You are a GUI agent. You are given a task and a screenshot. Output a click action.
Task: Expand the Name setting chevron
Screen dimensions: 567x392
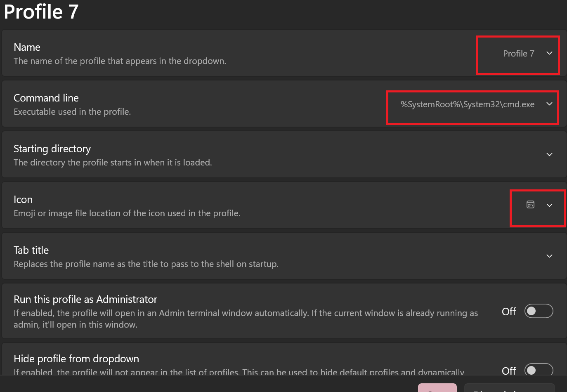click(x=549, y=53)
